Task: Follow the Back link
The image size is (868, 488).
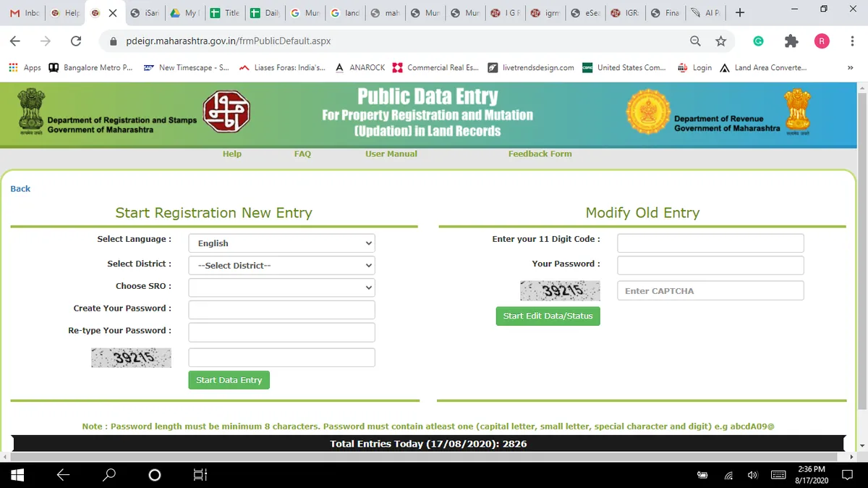Action: click(x=20, y=189)
